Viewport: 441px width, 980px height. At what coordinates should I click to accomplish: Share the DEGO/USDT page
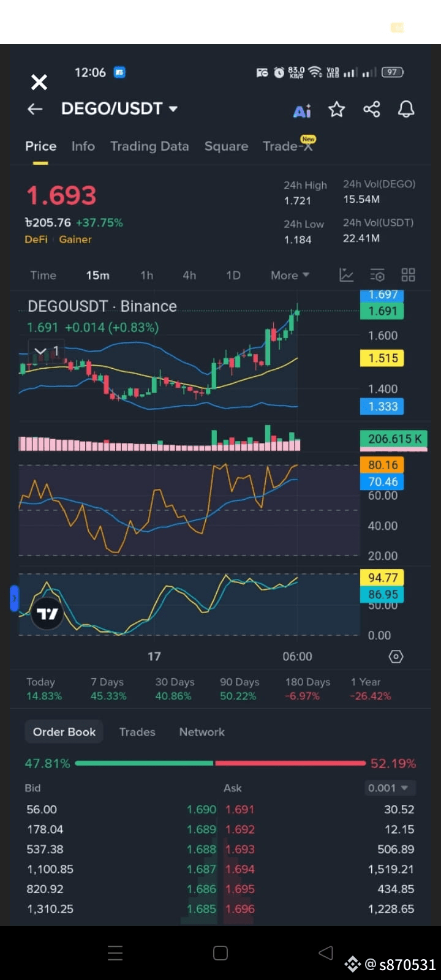372,109
